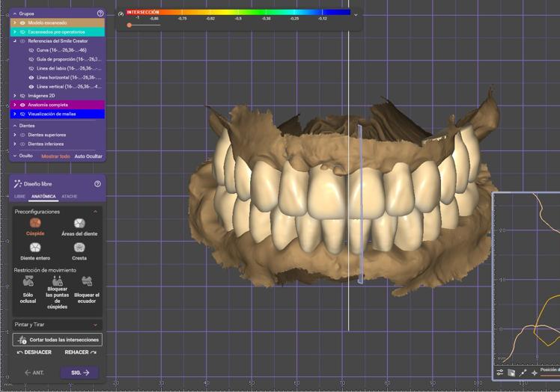Switch to the ATACHE tab
This screenshot has height=392, width=560.
coord(69,196)
